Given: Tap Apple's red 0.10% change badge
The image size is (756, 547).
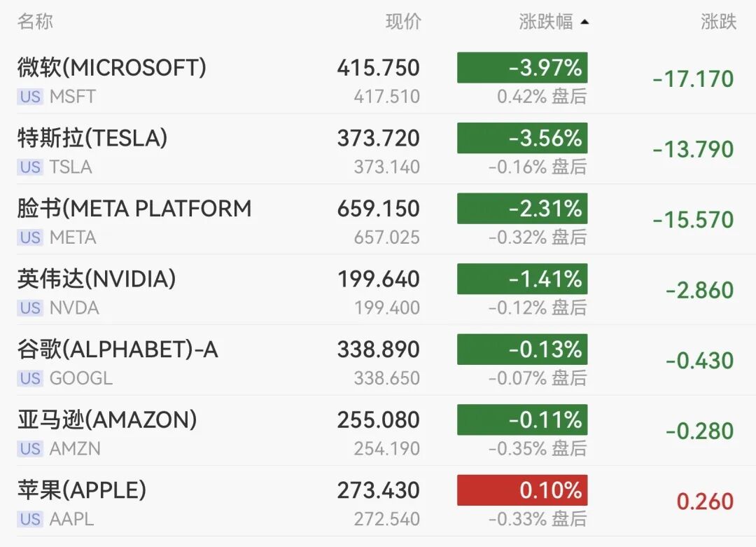Looking at the screenshot, I should click(522, 490).
